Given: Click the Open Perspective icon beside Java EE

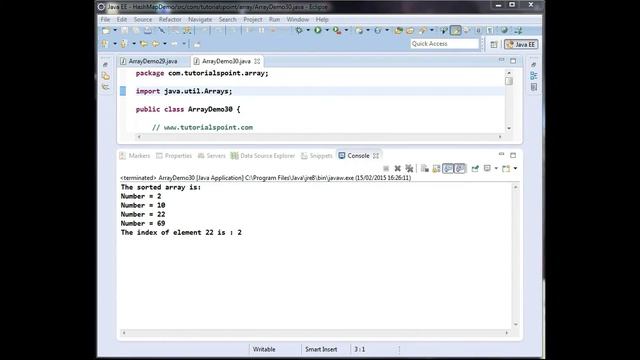Looking at the screenshot, I should coord(494,44).
